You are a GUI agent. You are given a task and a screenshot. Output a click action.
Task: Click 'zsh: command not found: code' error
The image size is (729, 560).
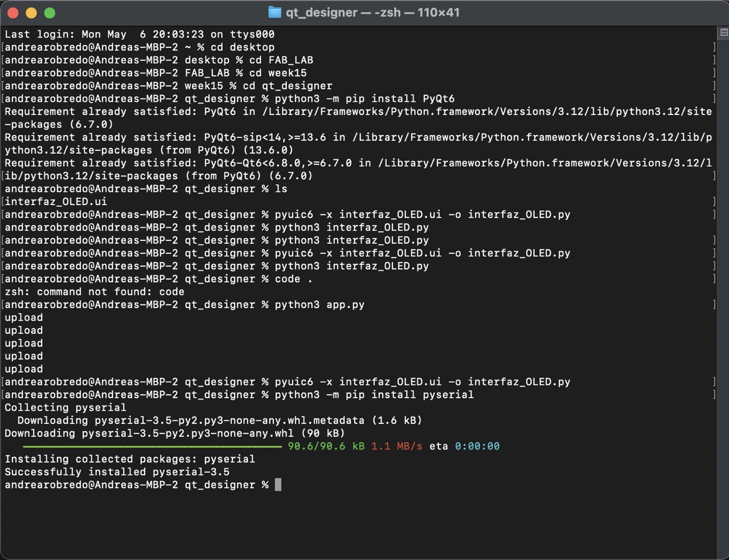95,292
